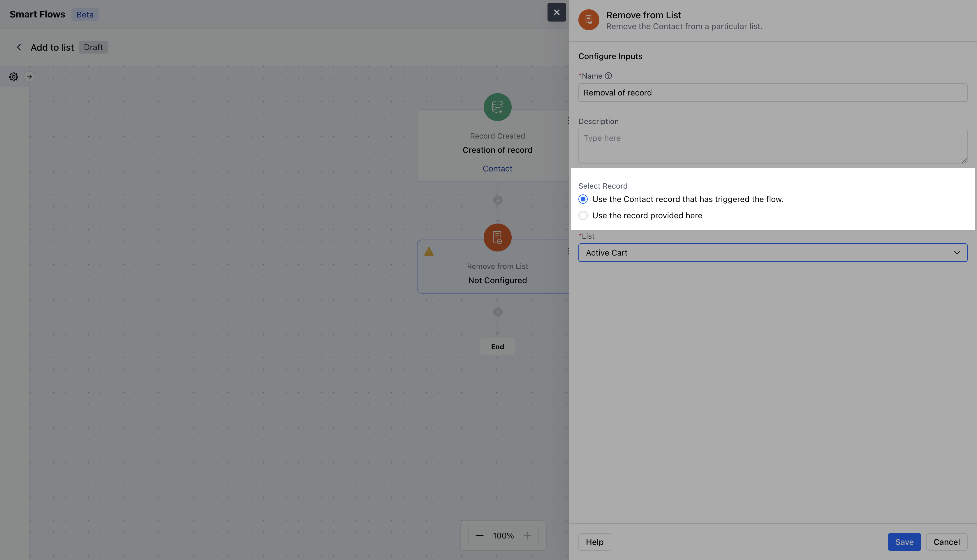This screenshot has height=560, width=977.
Task: Click the orange Remove from List node icon
Action: (497, 237)
